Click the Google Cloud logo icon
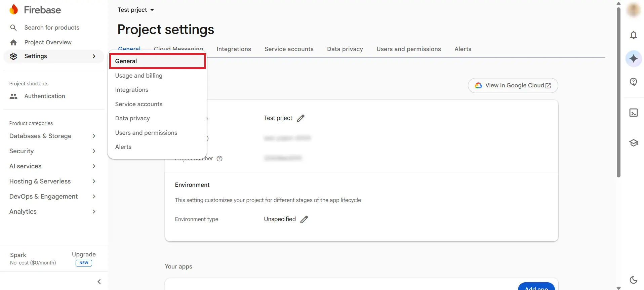The width and height of the screenshot is (644, 290). point(478,85)
